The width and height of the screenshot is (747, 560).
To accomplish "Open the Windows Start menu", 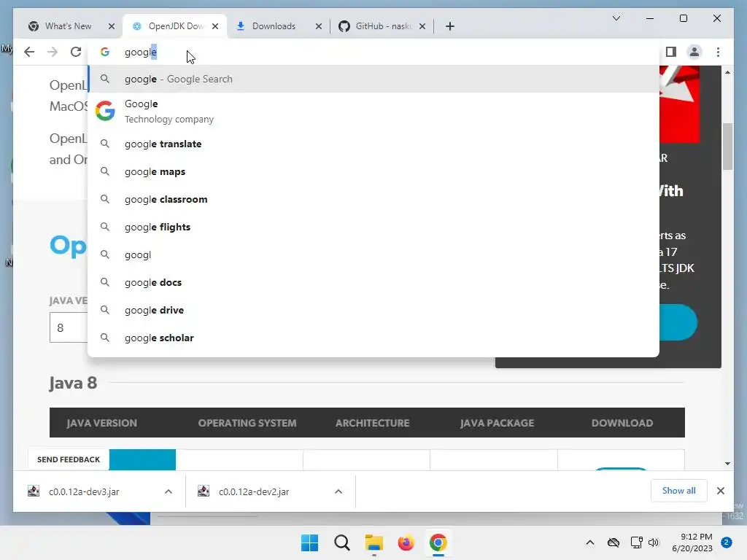I will (309, 542).
